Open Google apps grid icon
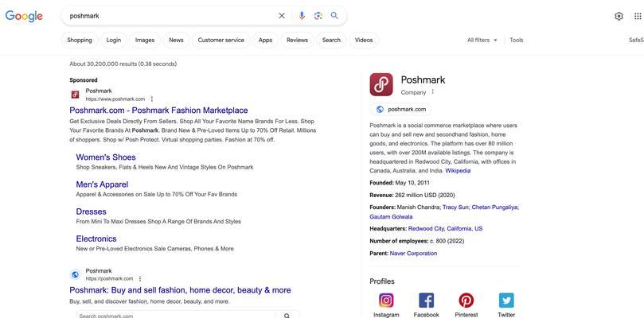644x318 pixels. [638, 16]
